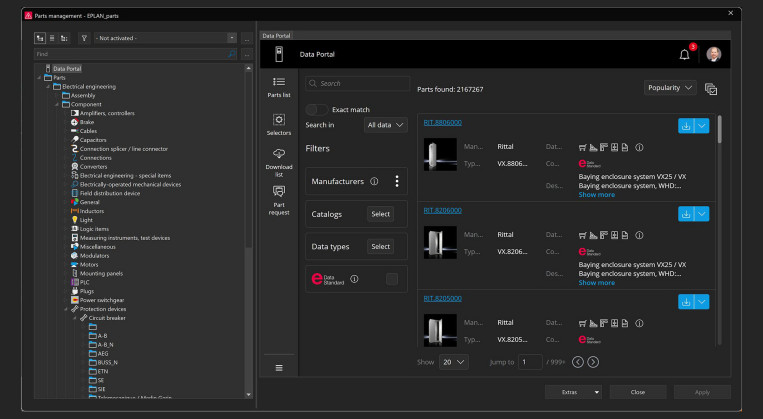Open the RIT.8206000 part link
The height and width of the screenshot is (419, 763).
(442, 210)
